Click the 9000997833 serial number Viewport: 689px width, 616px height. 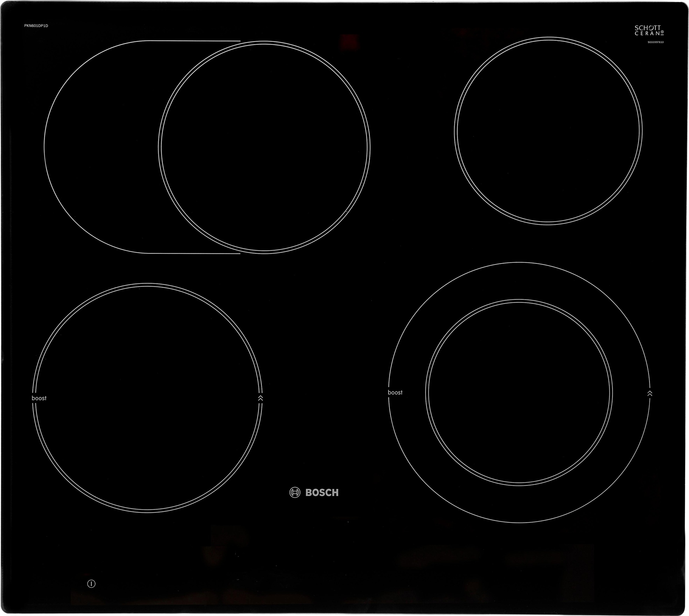tap(655, 42)
